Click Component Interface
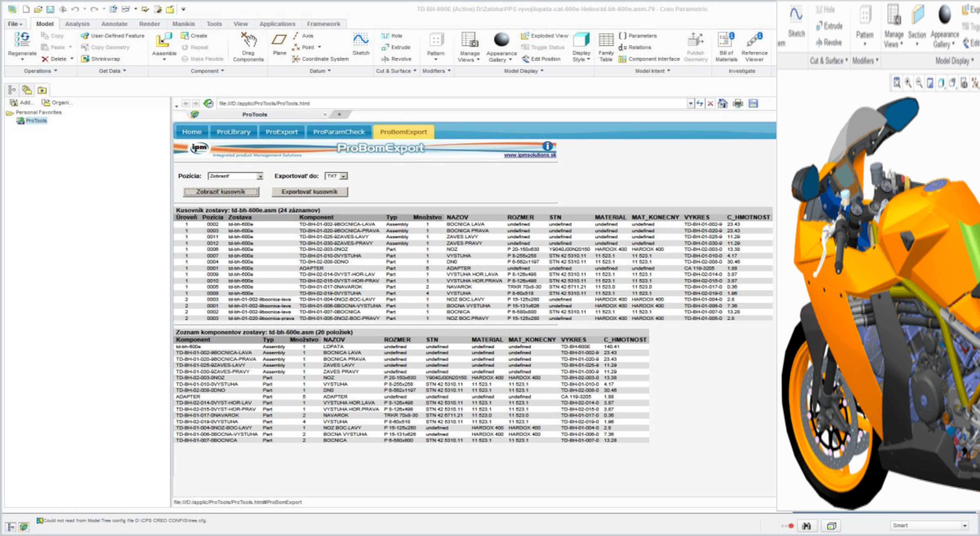Screen dimensions: 980x536 pyautogui.click(x=649, y=59)
